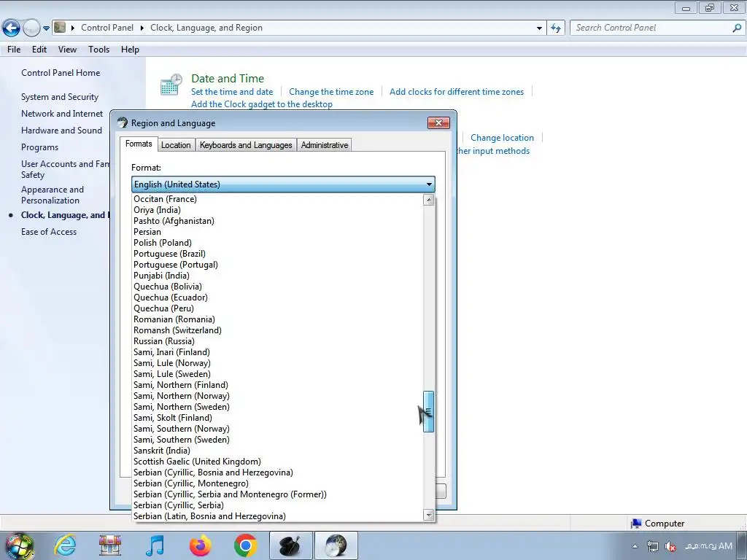Choose Portuguese (Brazil) format
The image size is (747, 560).
tap(278, 254)
